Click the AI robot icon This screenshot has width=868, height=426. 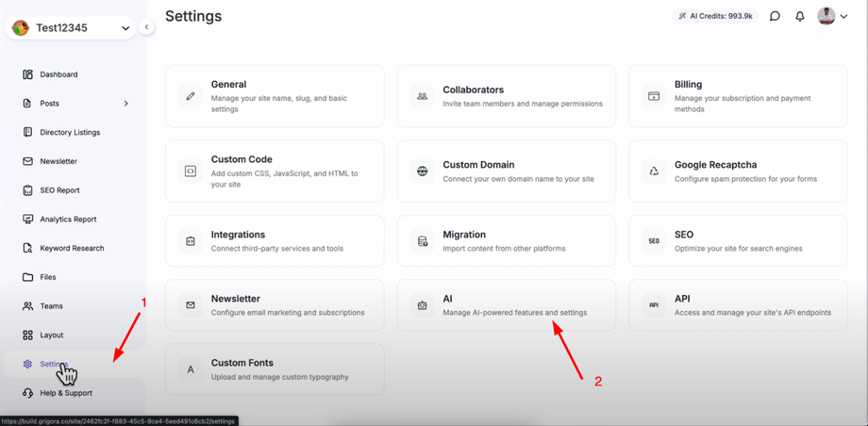coord(422,305)
